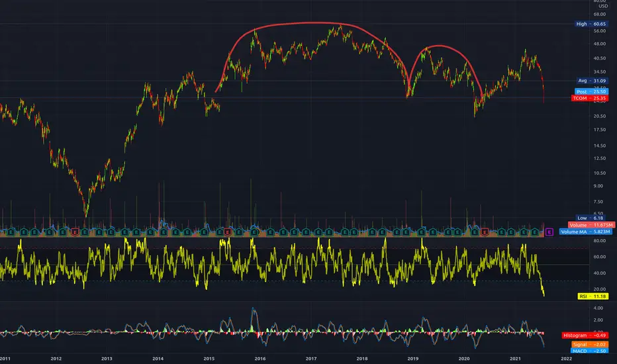Click the yellow RSI 11.18 value label

pos(593,296)
